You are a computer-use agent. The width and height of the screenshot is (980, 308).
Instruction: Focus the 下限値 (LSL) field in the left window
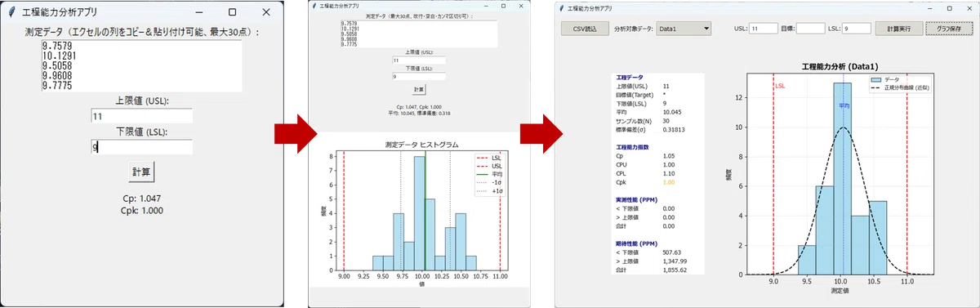click(142, 147)
